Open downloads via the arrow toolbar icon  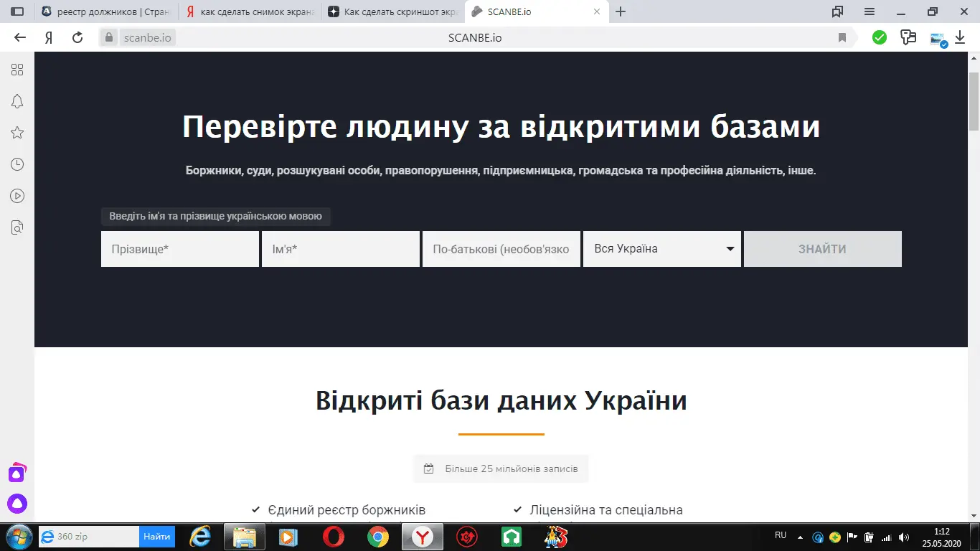pyautogui.click(x=961, y=37)
